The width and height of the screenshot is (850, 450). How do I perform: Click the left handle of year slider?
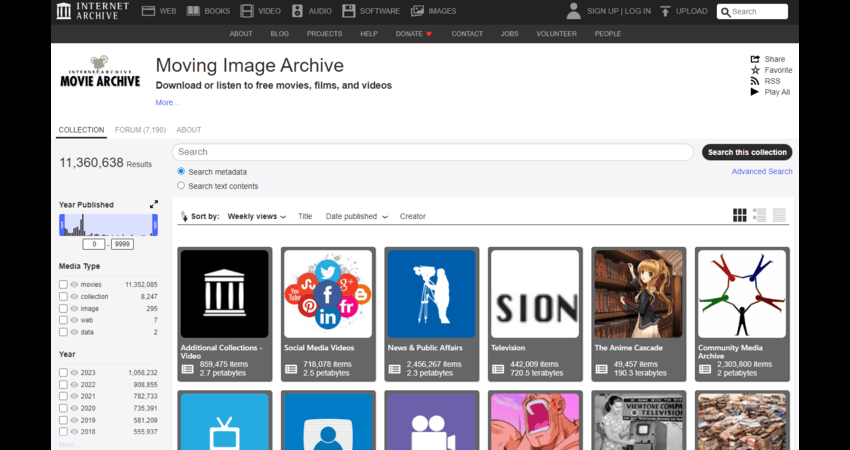click(x=62, y=224)
